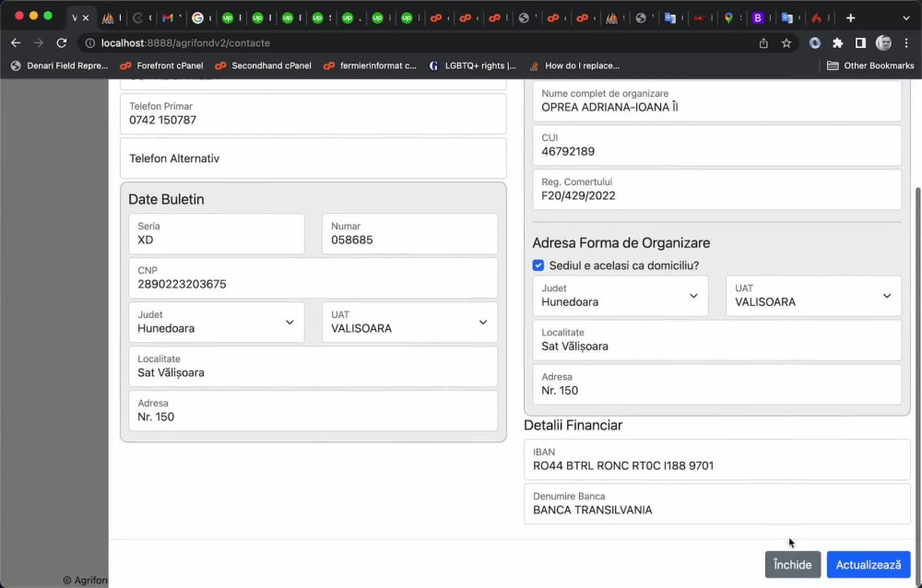Focus the Telefon Alternativ field
Image resolution: width=922 pixels, height=588 pixels.
point(313,159)
